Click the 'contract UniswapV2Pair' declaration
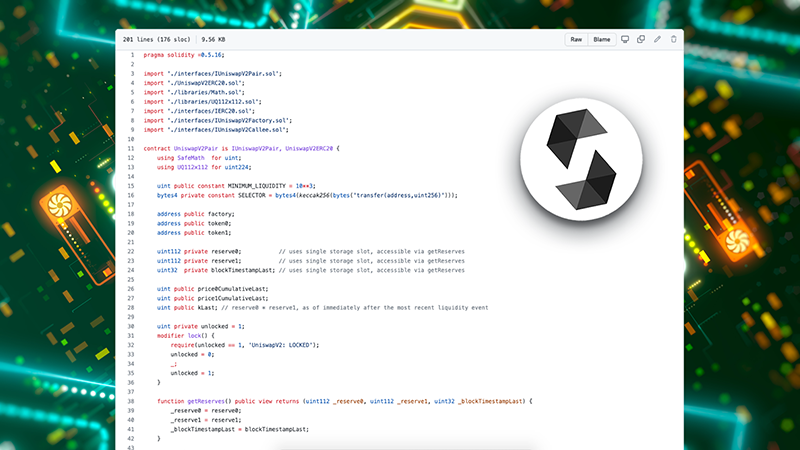The height and width of the screenshot is (450, 800). (x=241, y=148)
